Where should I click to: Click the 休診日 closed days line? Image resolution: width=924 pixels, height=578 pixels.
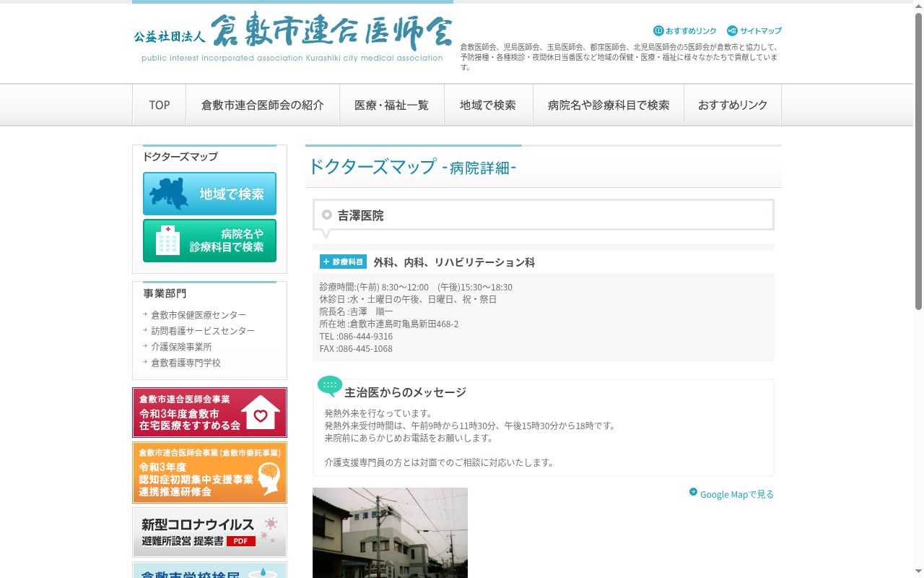point(408,299)
